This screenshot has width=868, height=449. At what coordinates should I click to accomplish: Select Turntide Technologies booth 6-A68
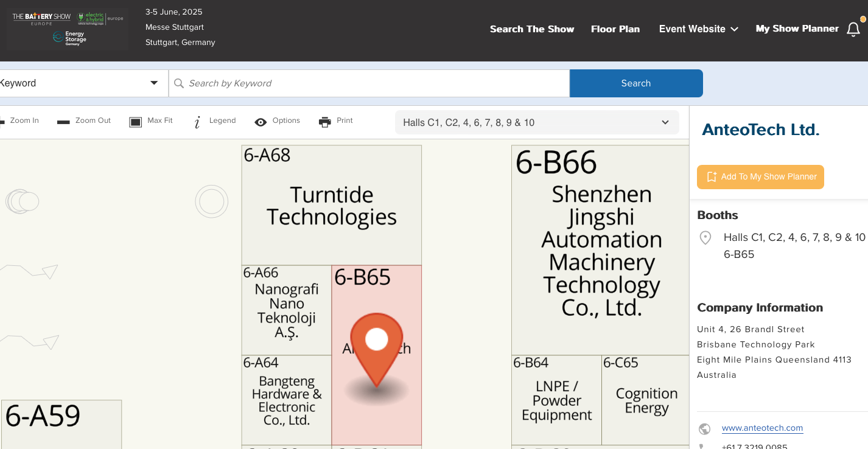(x=332, y=205)
